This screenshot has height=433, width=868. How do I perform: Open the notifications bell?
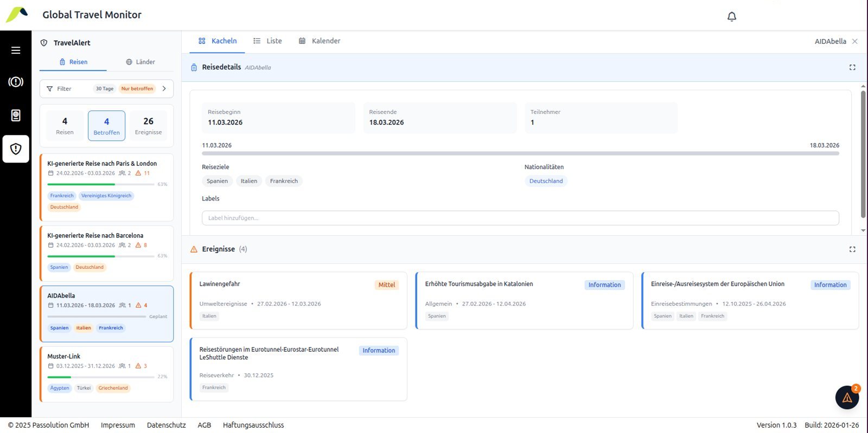click(732, 16)
